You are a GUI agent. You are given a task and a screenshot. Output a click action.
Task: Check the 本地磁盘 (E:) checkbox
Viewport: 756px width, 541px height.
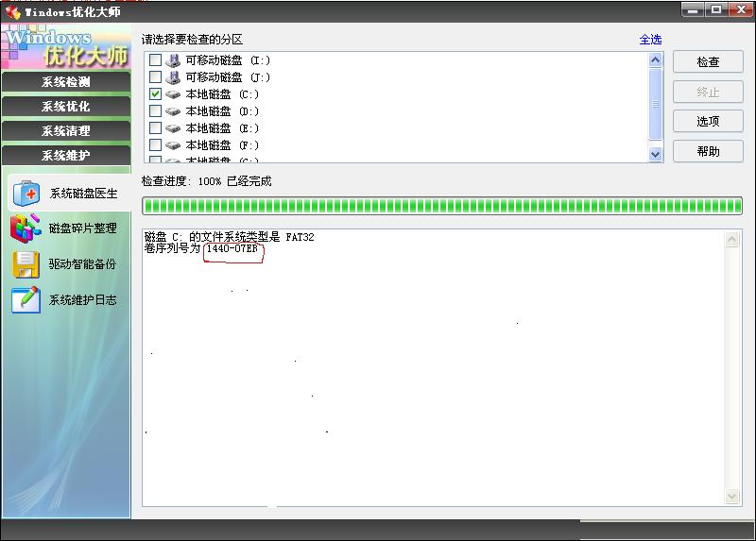click(155, 127)
